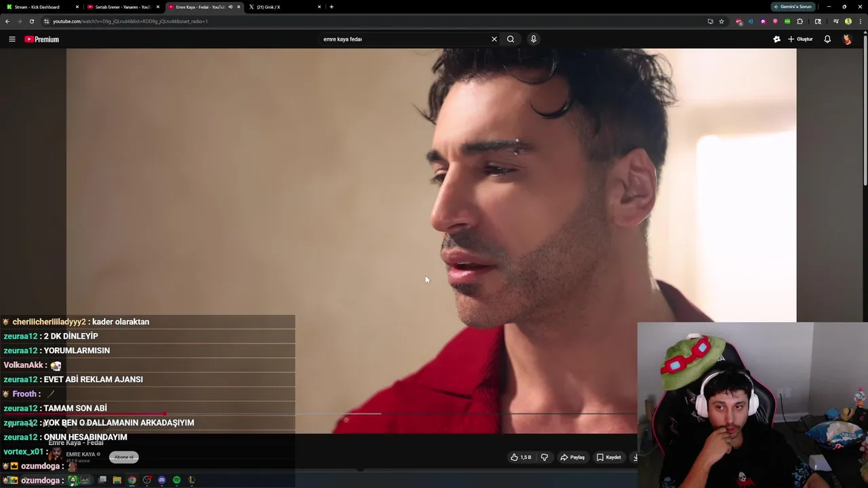Clear the search box text

click(494, 39)
